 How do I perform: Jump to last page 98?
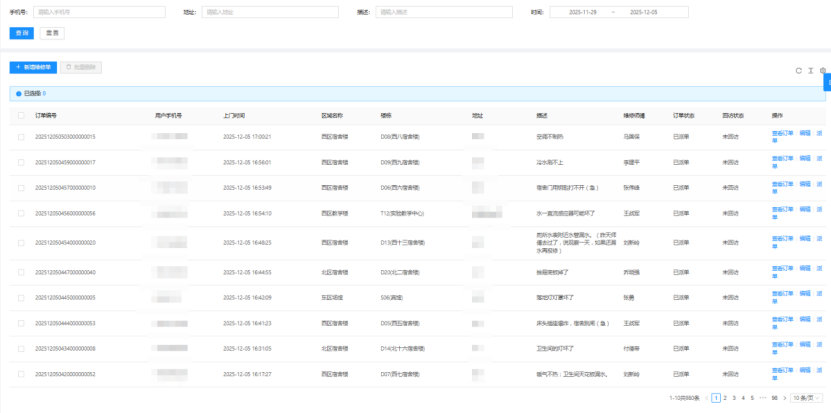coord(773,397)
